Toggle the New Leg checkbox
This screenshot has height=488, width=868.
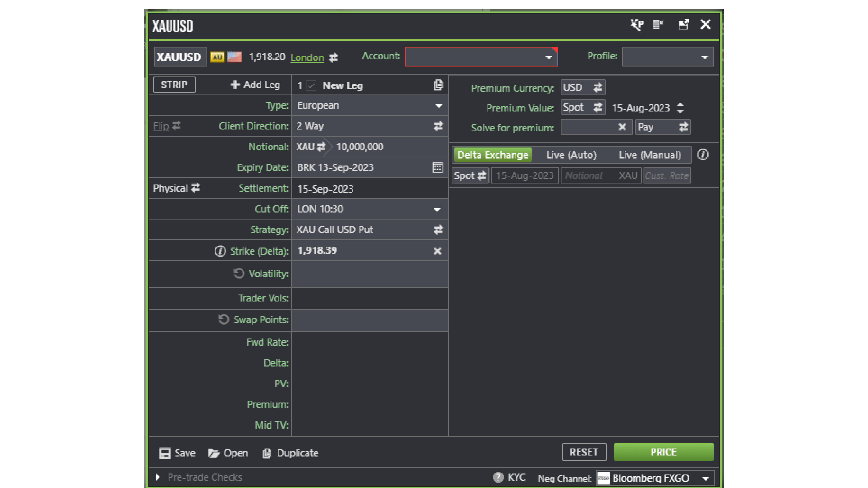tap(311, 85)
